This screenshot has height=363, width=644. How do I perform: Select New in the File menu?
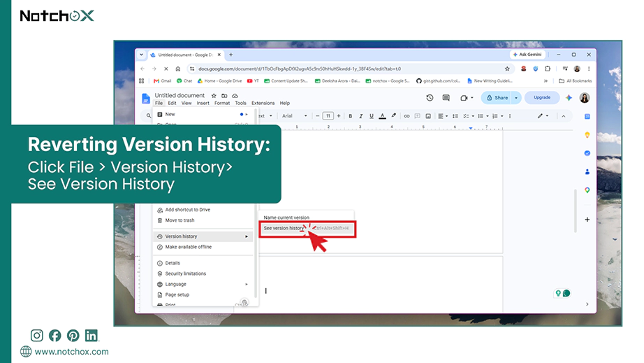point(203,114)
